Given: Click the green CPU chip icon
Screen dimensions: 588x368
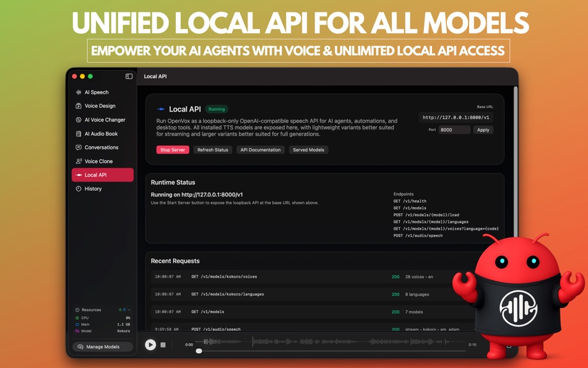Looking at the screenshot, I should 77,318.
